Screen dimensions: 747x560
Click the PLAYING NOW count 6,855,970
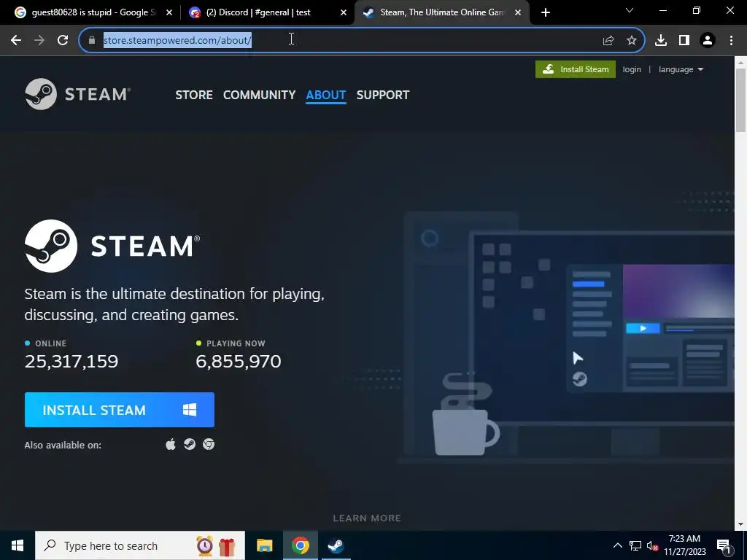(x=239, y=362)
